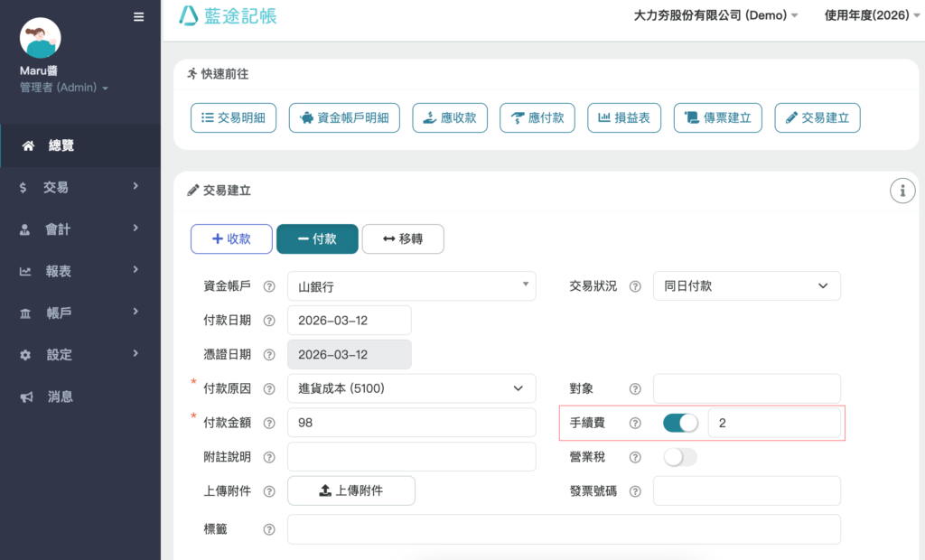Open the 交易狀況 同日付款 dropdown
Screen dimensions: 925x560
point(746,286)
